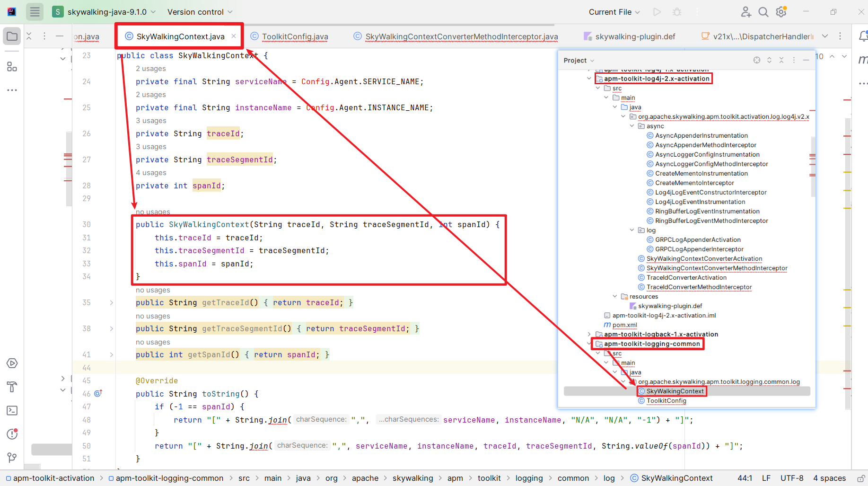868x486 pixels.
Task: Open caret position 44:1 go-to-line
Action: [x=745, y=478]
